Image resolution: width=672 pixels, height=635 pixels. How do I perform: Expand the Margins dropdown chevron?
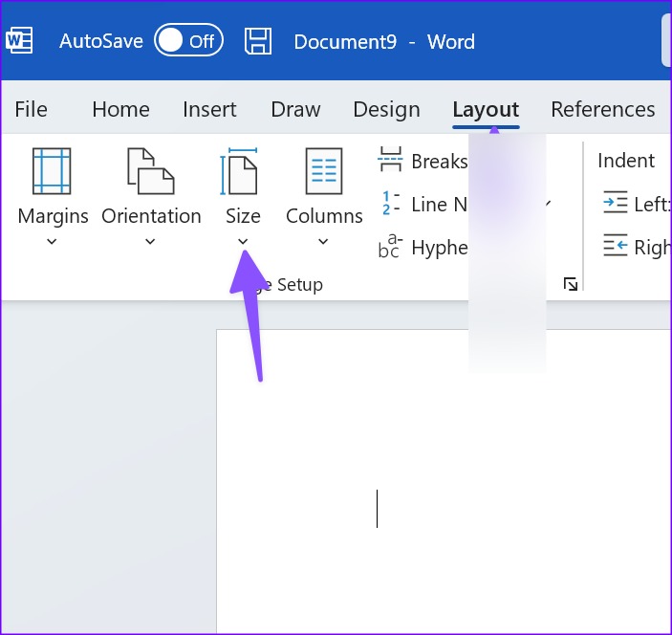click(52, 241)
